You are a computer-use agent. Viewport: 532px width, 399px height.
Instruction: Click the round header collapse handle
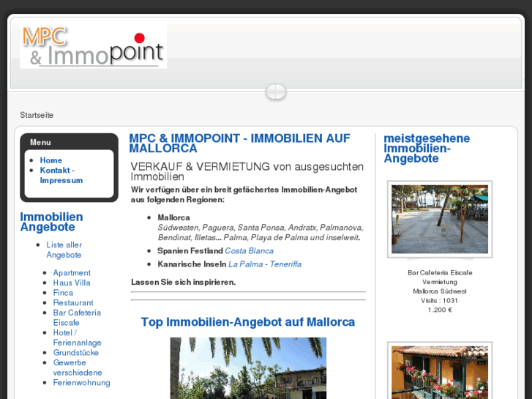tap(276, 92)
